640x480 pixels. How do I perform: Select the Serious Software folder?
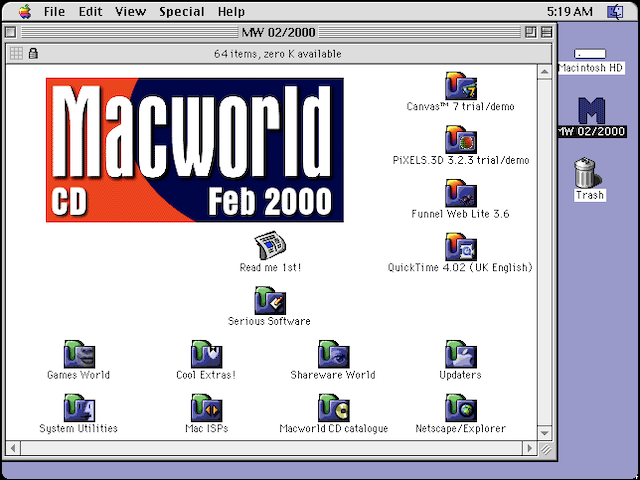[270, 300]
